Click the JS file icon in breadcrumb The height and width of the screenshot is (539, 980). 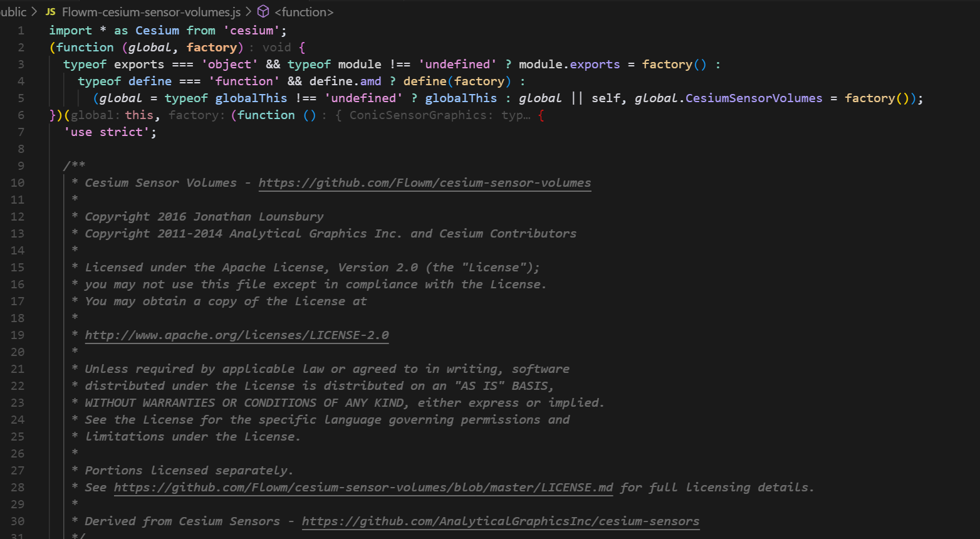coord(51,12)
